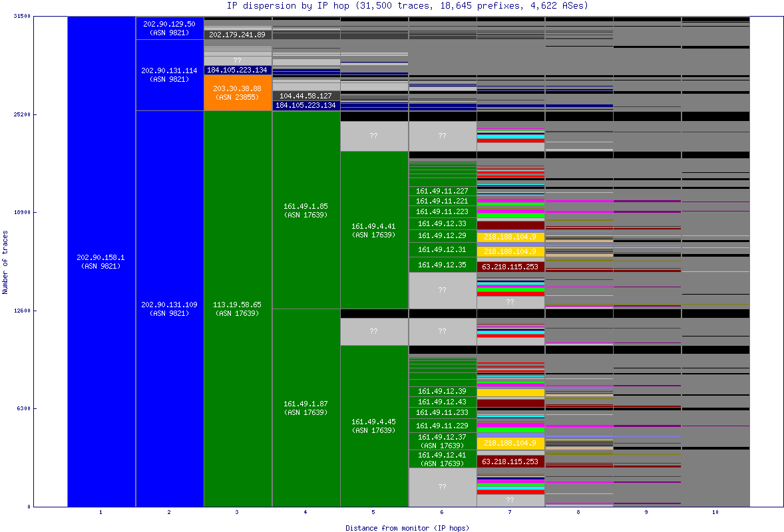The height and width of the screenshot is (532, 784).
Task: Click the yellow 218.100.104.9 block
Action: (x=510, y=237)
